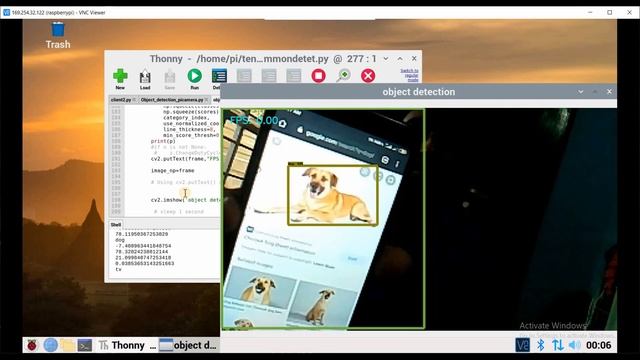The image size is (640, 360).
Task: Activate Thonny window from taskbar button
Action: pyautogui.click(x=127, y=345)
